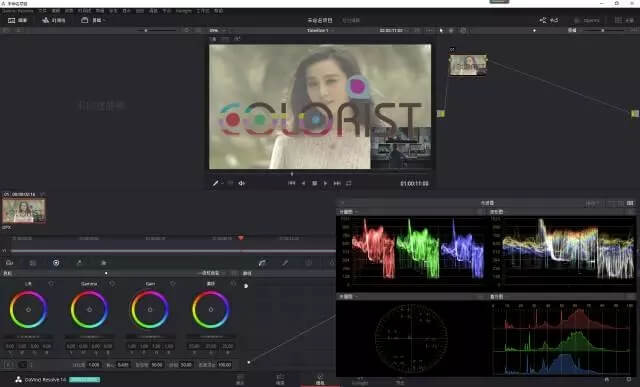Screen dimensions: 640x387
Task: Open the Vectorscope type dropdown
Action: (x=348, y=297)
